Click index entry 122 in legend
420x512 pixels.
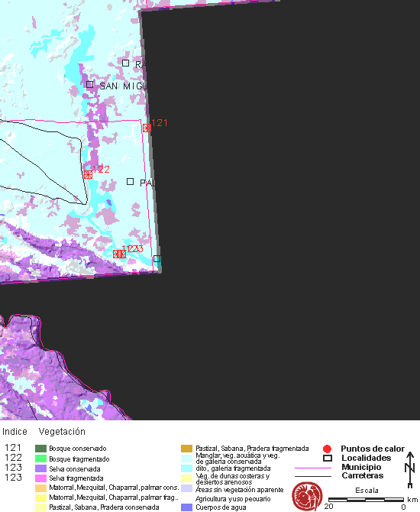click(x=13, y=458)
